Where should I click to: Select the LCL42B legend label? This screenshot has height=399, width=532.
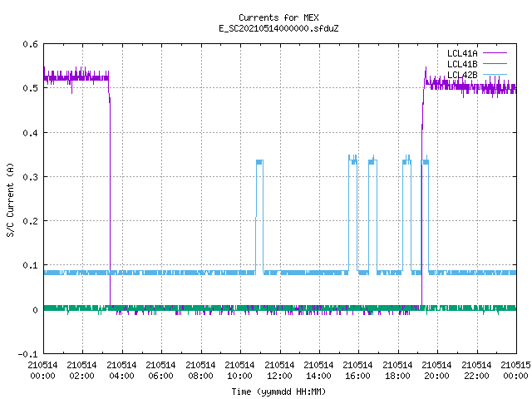[462, 75]
